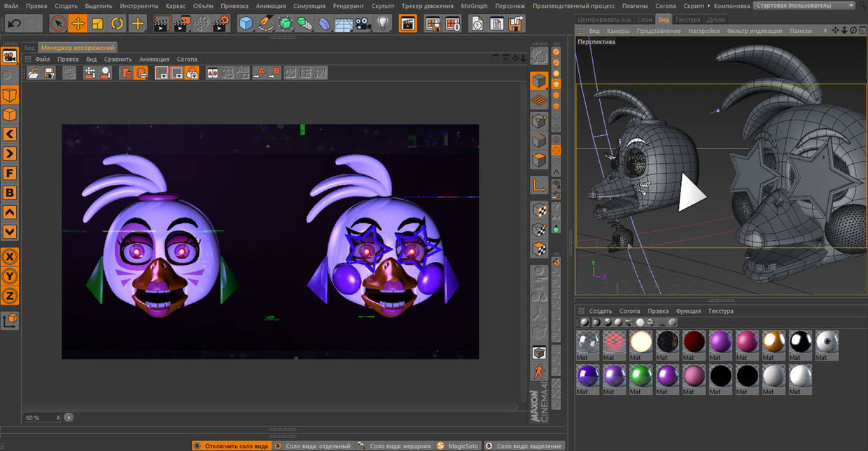Activate the Live Selection tool

pyautogui.click(x=57, y=23)
